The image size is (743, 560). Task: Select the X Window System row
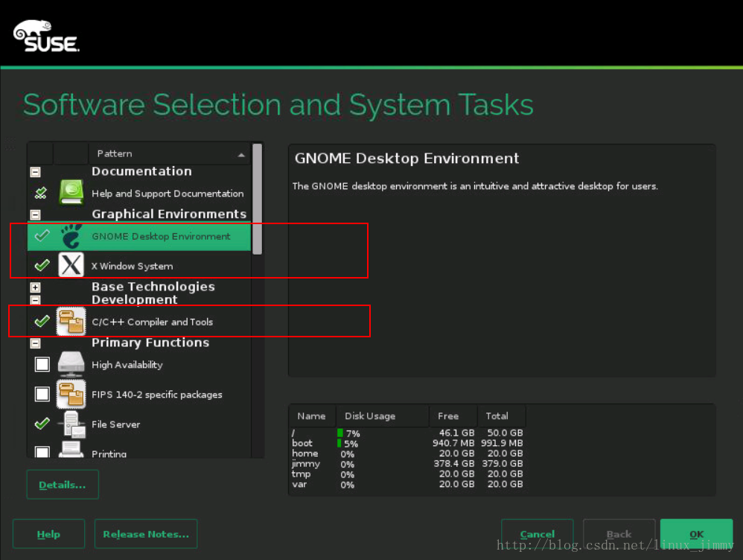click(x=139, y=265)
